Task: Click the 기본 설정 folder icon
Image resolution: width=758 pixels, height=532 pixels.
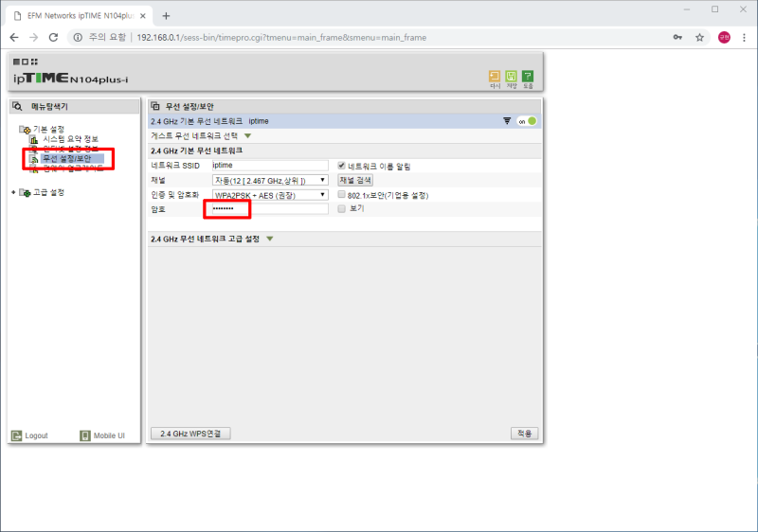Action: tap(26, 130)
